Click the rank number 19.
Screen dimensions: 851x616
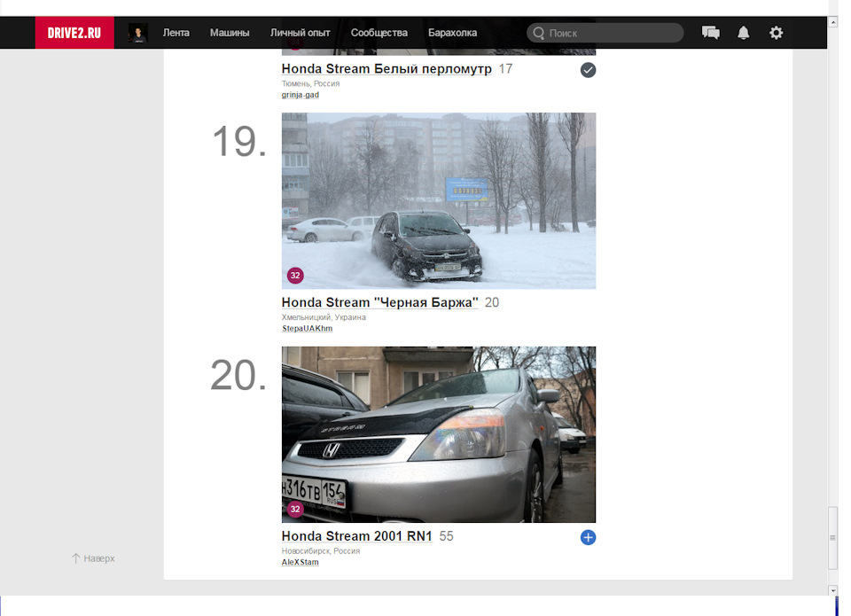[239, 142]
